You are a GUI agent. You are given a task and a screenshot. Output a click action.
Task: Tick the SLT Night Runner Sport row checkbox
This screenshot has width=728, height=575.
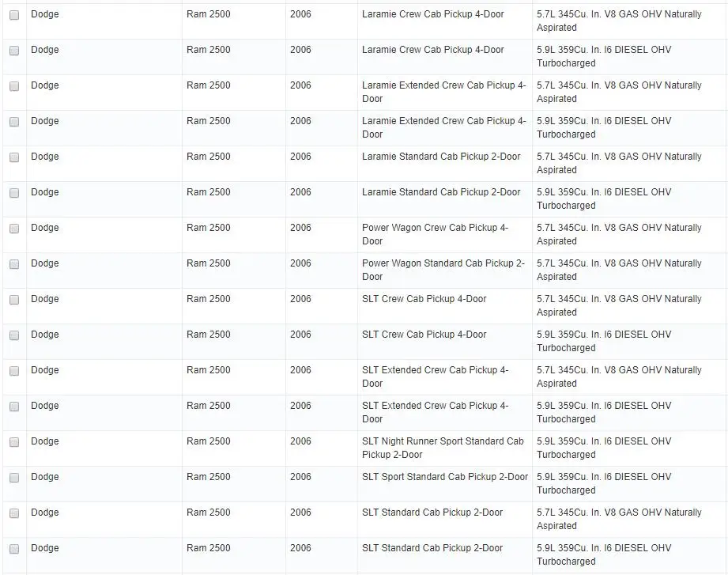point(14,442)
